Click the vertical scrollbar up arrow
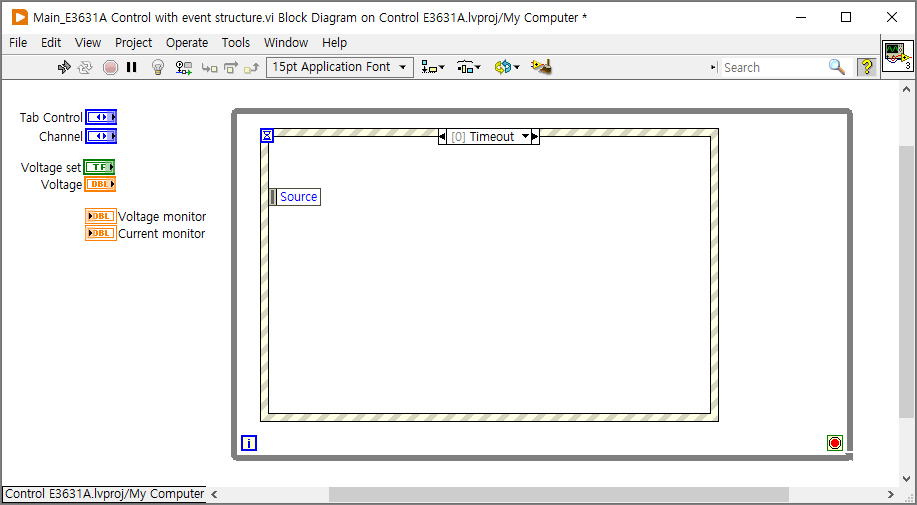Image resolution: width=917 pixels, height=505 pixels. tap(906, 89)
